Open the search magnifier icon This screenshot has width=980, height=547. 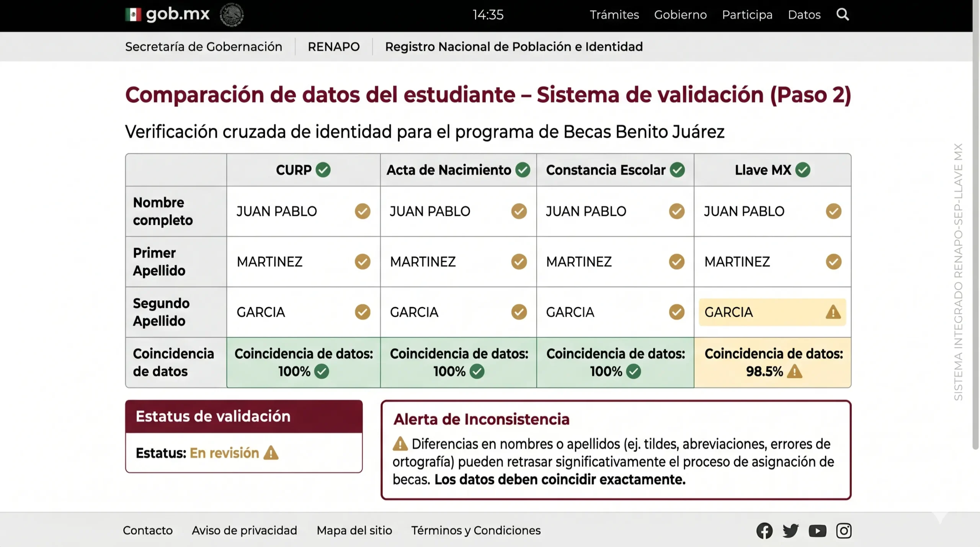843,15
